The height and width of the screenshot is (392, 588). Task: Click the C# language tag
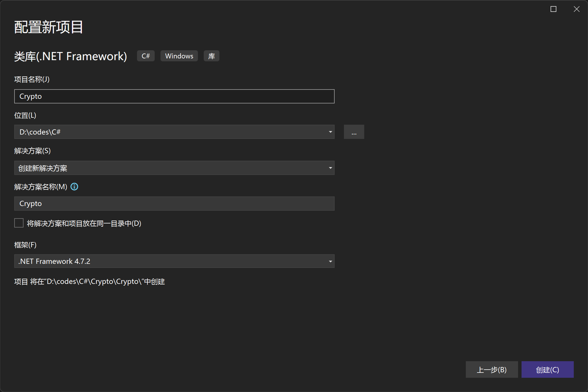tap(146, 56)
